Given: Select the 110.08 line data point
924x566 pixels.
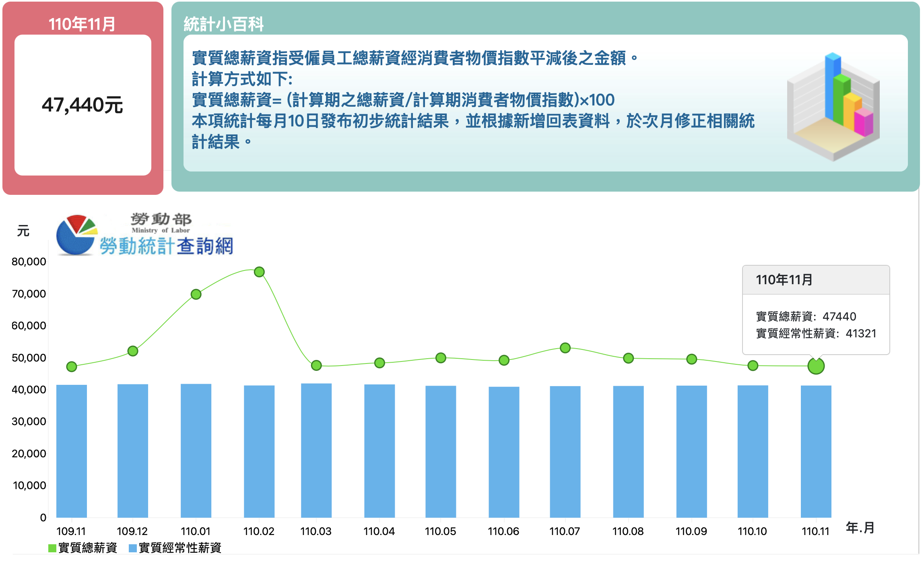Looking at the screenshot, I should [628, 358].
